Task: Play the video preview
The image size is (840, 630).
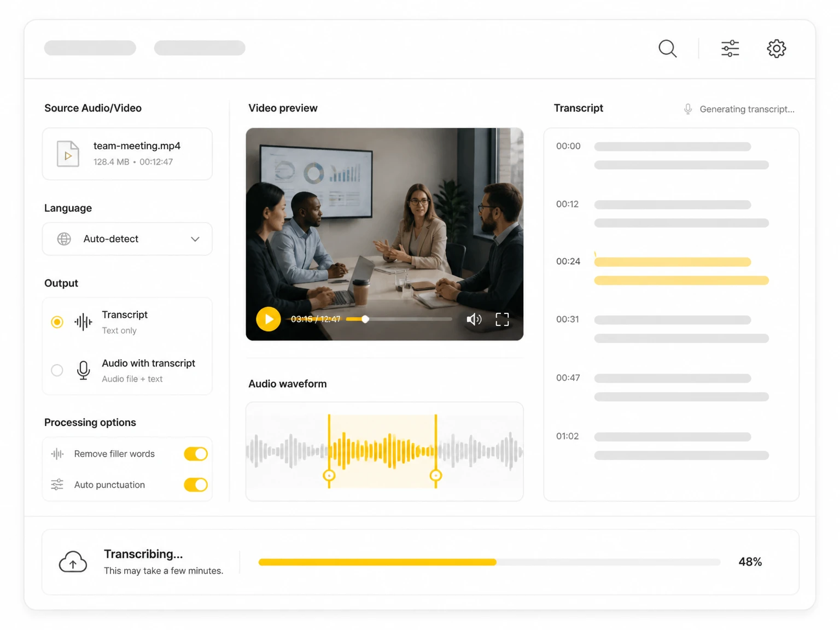Action: pyautogui.click(x=269, y=319)
